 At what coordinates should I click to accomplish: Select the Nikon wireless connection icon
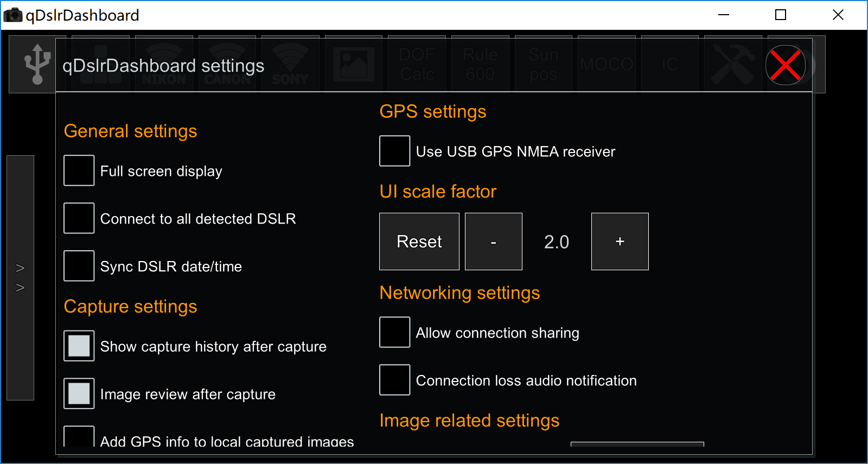coord(164,64)
